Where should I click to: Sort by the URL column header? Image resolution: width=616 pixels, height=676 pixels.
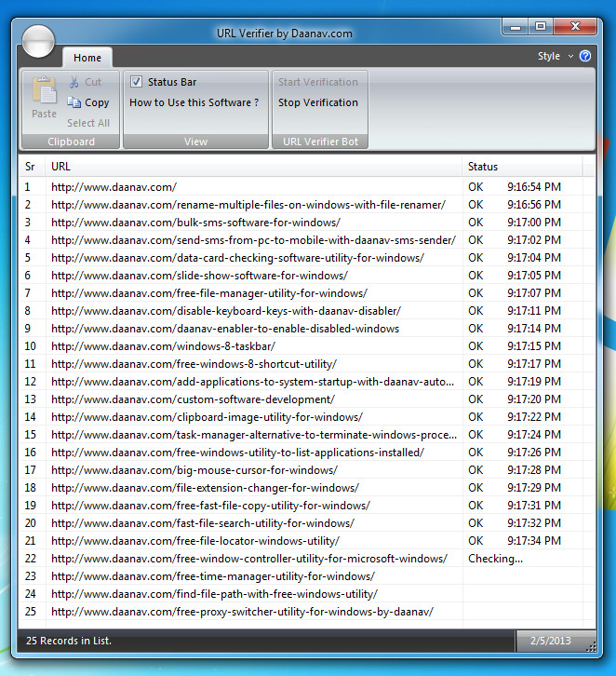(x=254, y=167)
